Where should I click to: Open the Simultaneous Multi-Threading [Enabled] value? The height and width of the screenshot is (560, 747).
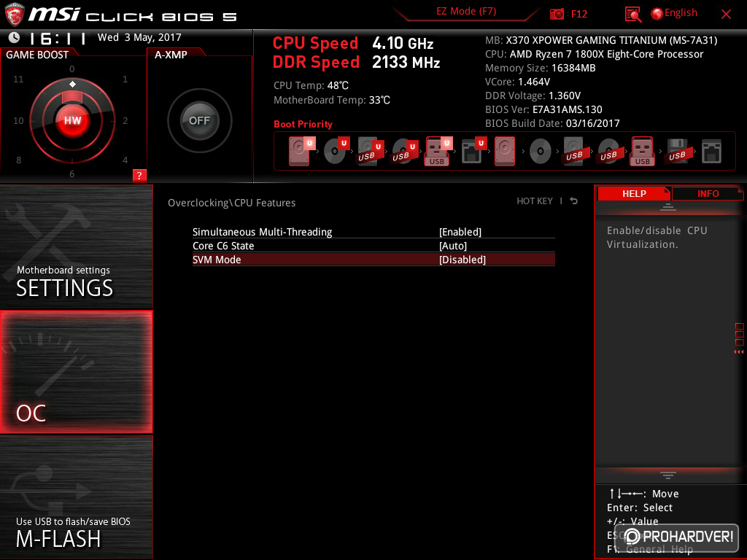click(460, 232)
